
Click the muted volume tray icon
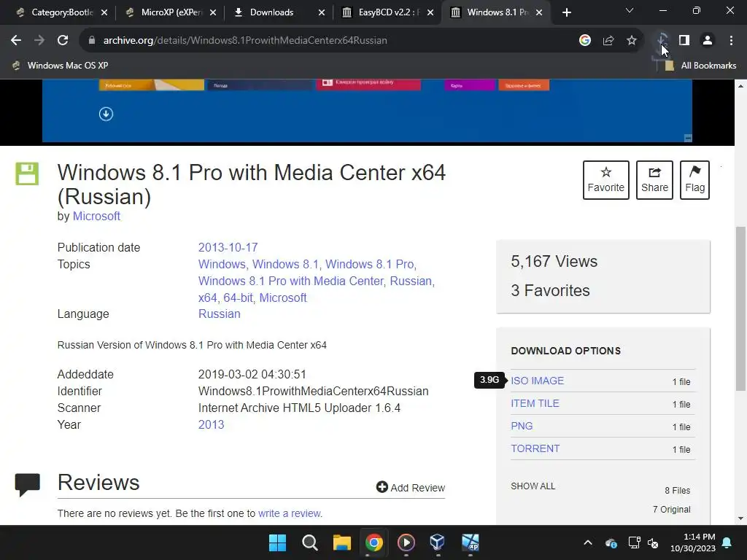click(x=653, y=542)
